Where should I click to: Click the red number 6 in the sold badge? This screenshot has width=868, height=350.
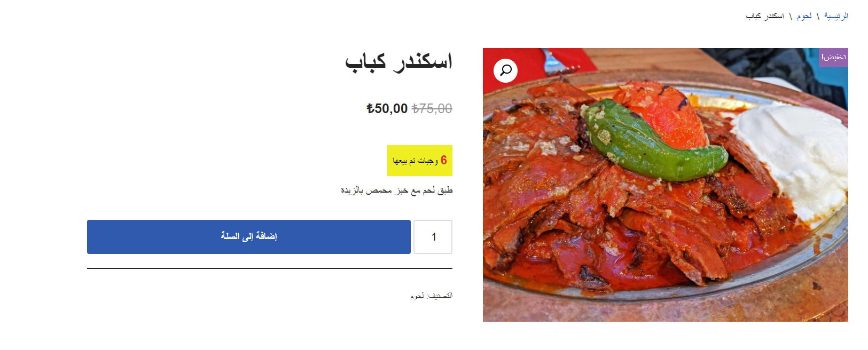tap(443, 160)
